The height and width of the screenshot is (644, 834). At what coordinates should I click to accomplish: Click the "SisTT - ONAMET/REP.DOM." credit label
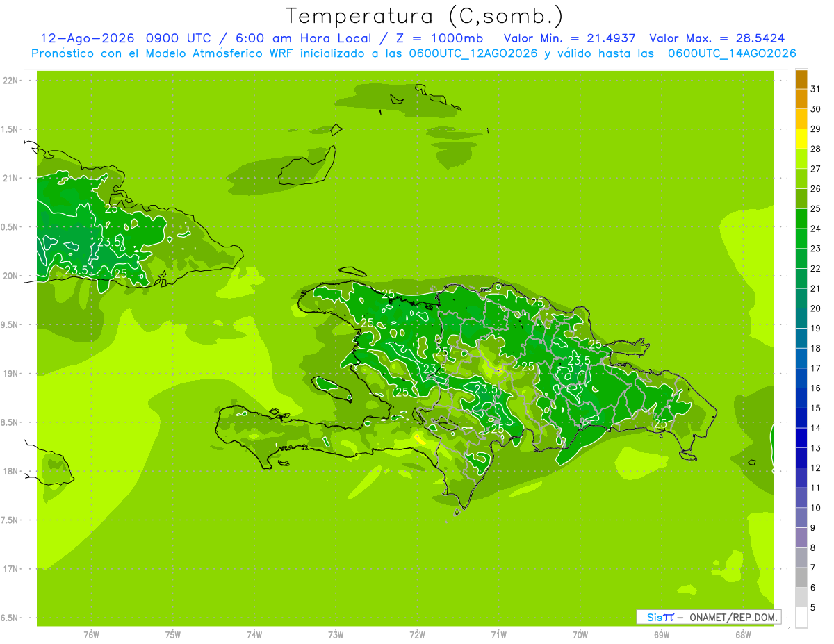coord(708,617)
